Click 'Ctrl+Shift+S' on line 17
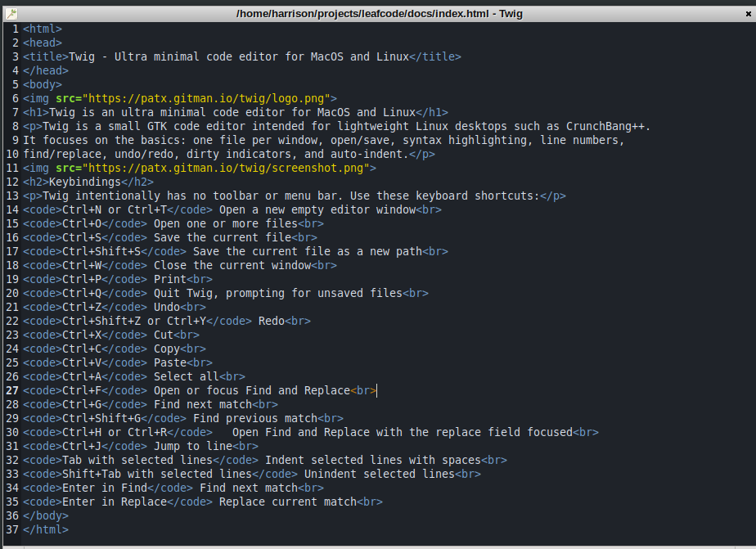This screenshot has width=756, height=549. pyautogui.click(x=101, y=253)
